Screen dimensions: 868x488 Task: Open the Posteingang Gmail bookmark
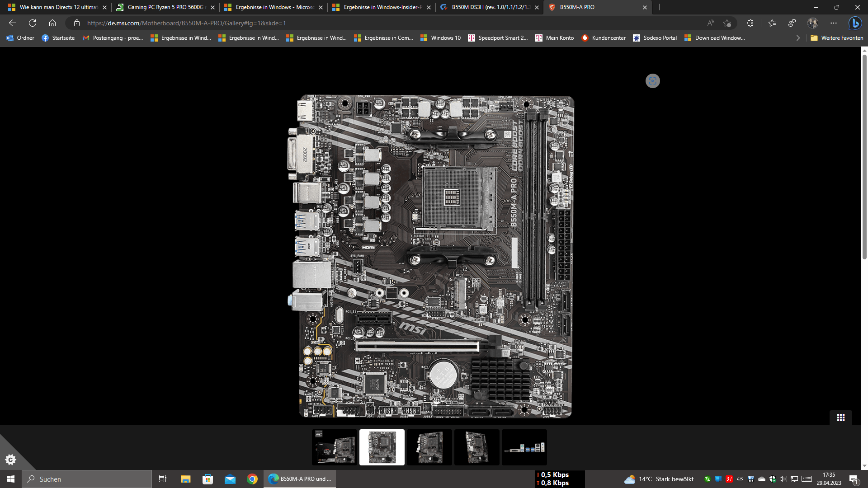pyautogui.click(x=113, y=38)
